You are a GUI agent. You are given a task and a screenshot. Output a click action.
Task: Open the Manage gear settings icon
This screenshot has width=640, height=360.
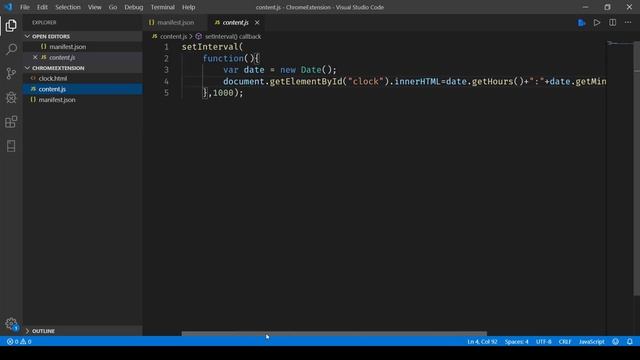point(11,324)
